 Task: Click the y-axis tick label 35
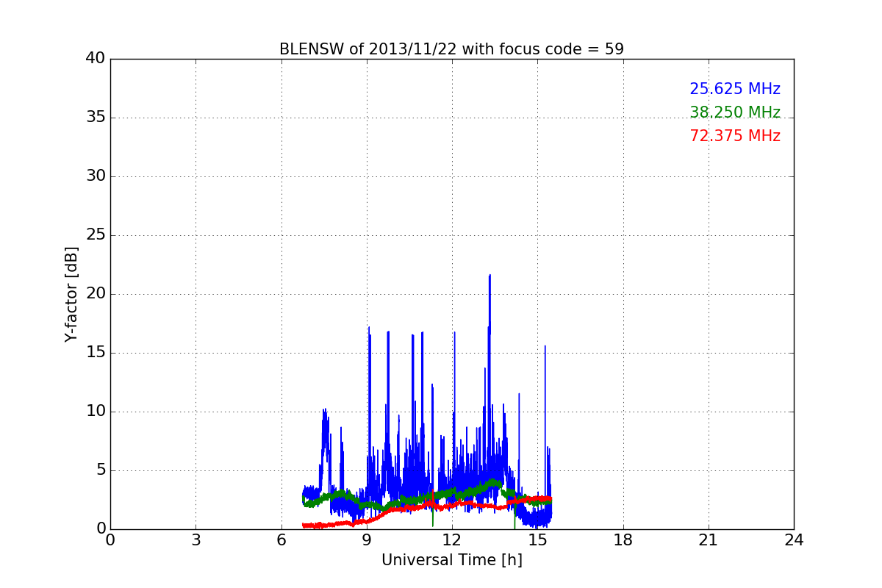(x=96, y=118)
